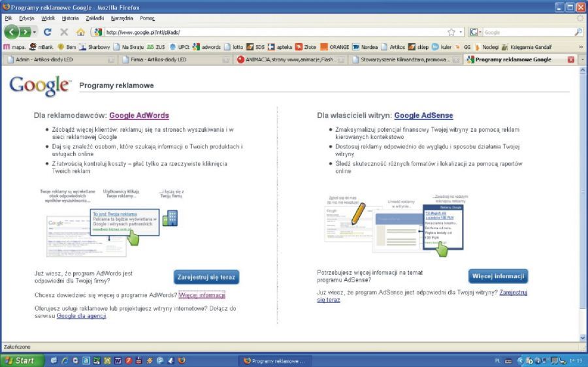Screen dimensions: 588x367
Task: Click the green Back navigation button
Action: (11, 32)
